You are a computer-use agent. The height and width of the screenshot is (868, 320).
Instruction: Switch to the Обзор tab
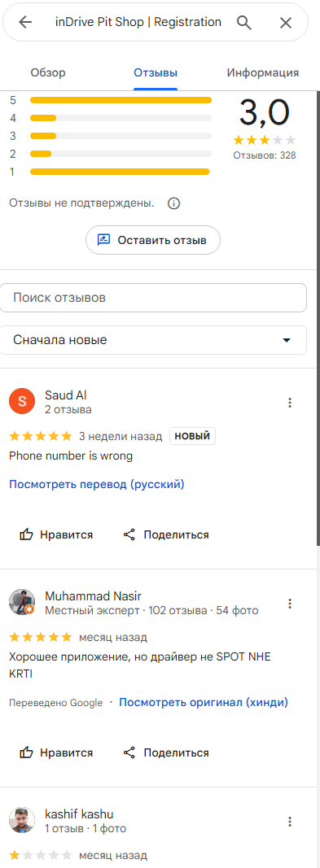(x=48, y=72)
